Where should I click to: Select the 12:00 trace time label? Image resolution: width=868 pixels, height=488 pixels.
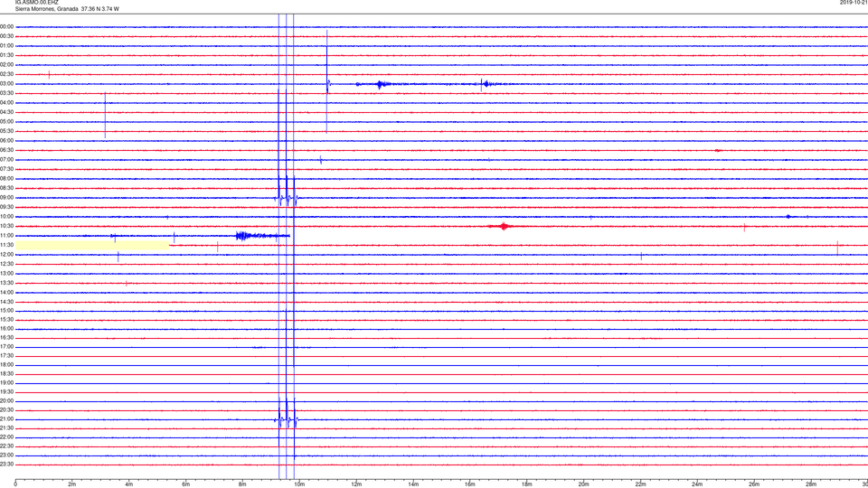[6, 254]
